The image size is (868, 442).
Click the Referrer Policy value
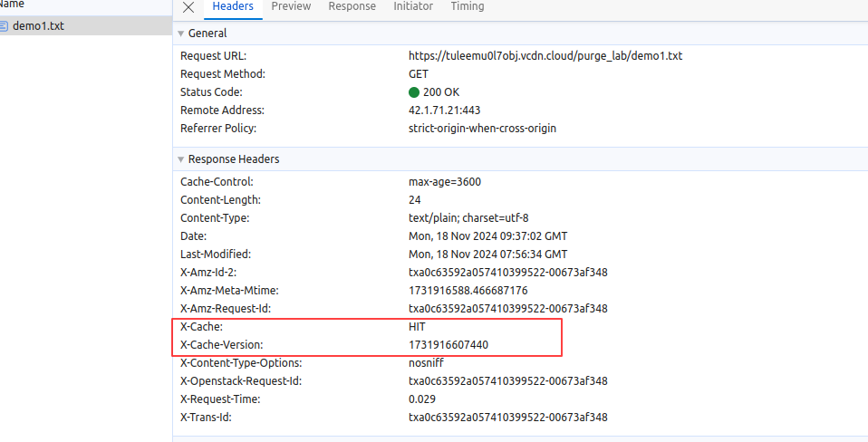482,129
